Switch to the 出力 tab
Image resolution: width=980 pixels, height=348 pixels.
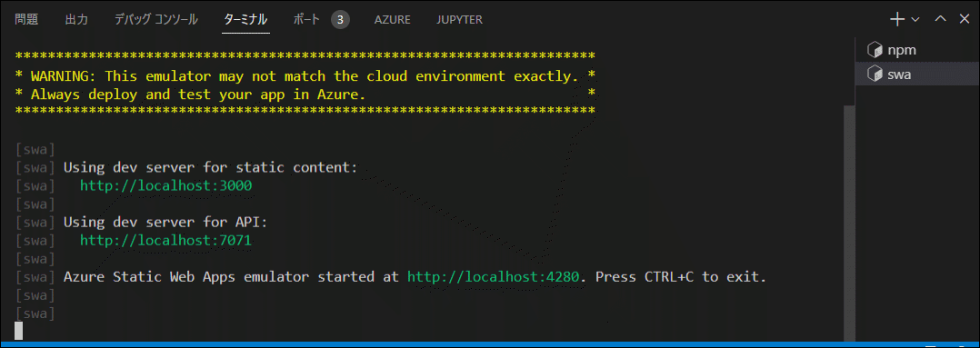click(76, 19)
